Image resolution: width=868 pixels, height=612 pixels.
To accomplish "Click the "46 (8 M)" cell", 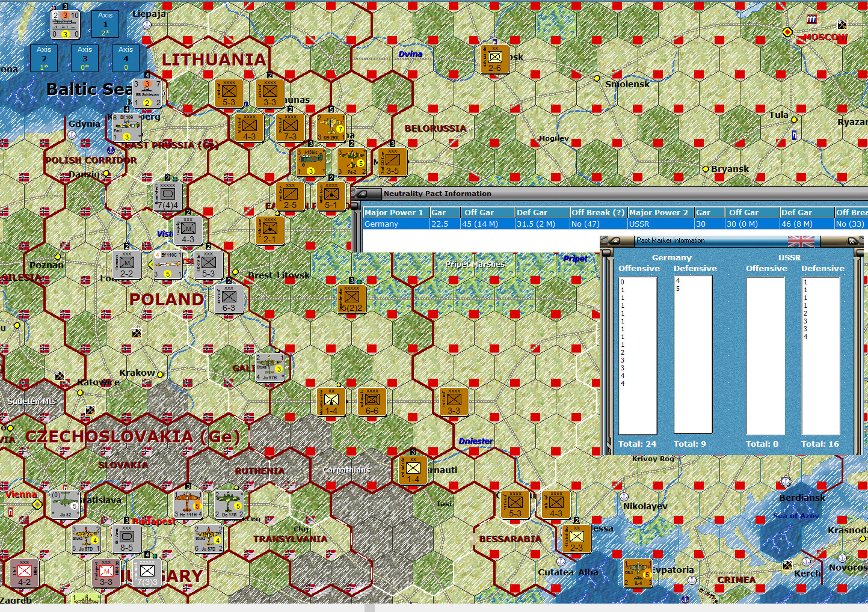I will click(x=807, y=224).
